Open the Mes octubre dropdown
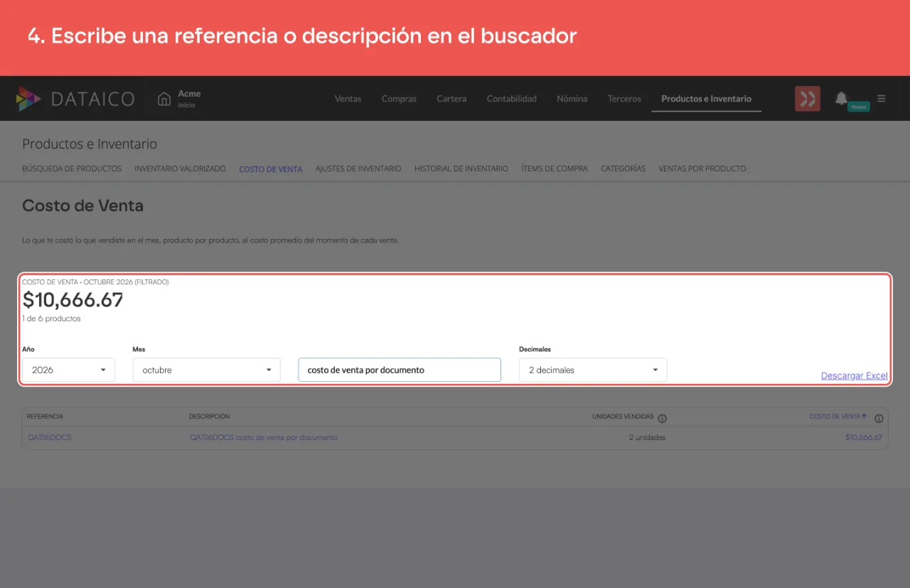The height and width of the screenshot is (588, 910). point(206,370)
